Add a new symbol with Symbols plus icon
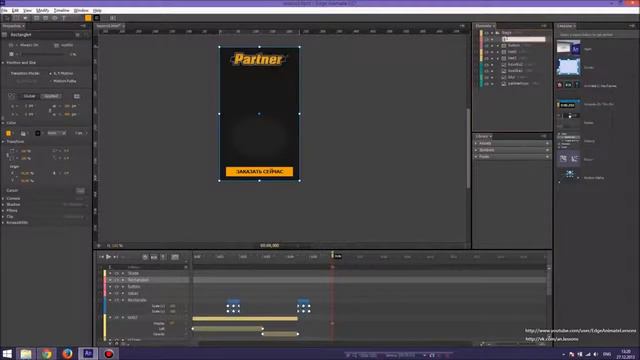This screenshot has width=640, height=360. tap(547, 150)
